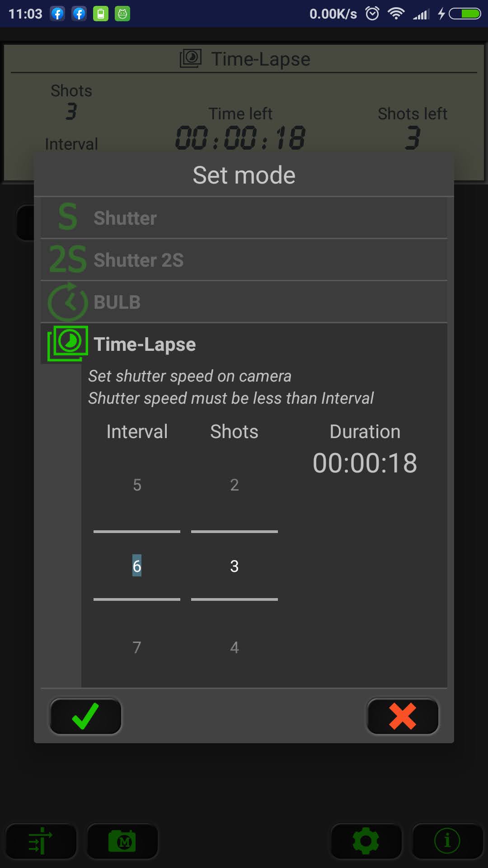This screenshot has width=488, height=868.
Task: Edit the selected Shots value 3
Action: point(234,566)
